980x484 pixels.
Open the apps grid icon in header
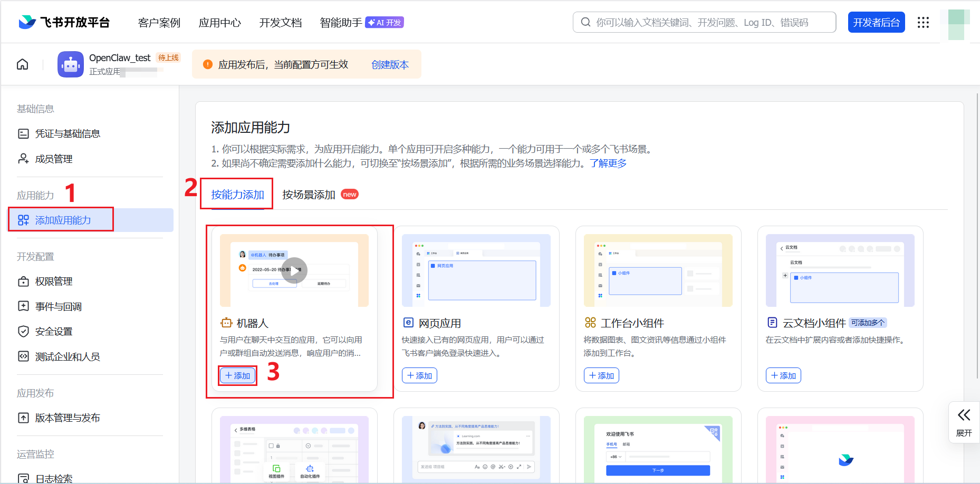pyautogui.click(x=923, y=22)
